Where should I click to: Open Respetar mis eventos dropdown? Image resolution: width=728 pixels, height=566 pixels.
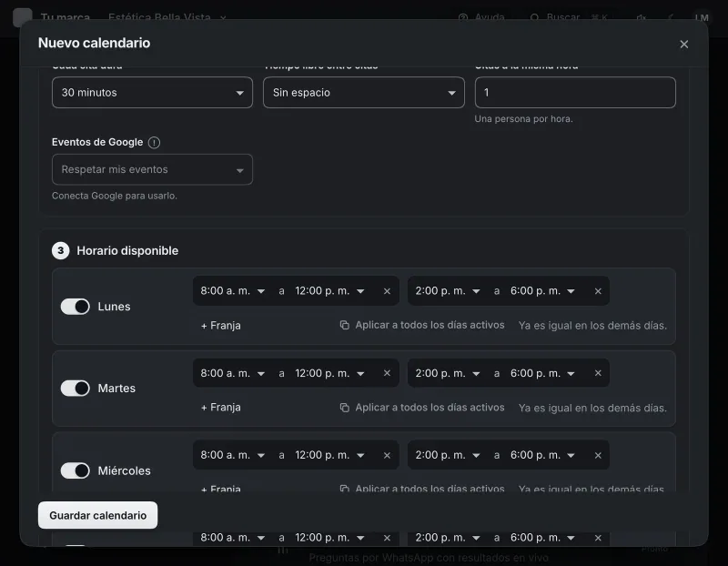pos(152,169)
